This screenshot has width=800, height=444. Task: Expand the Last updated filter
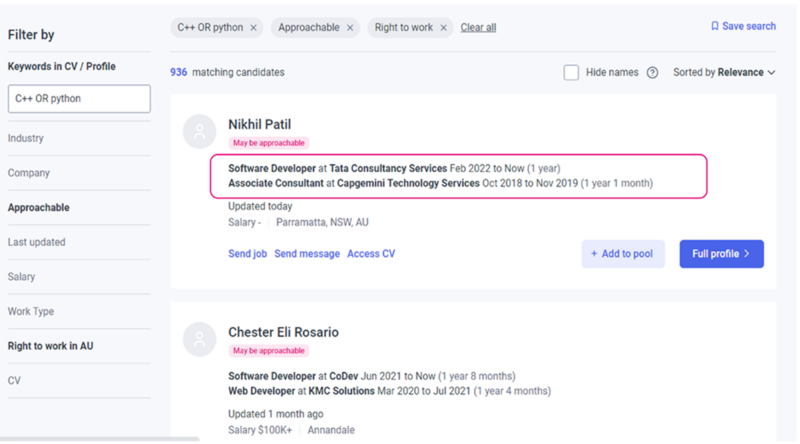pos(35,242)
